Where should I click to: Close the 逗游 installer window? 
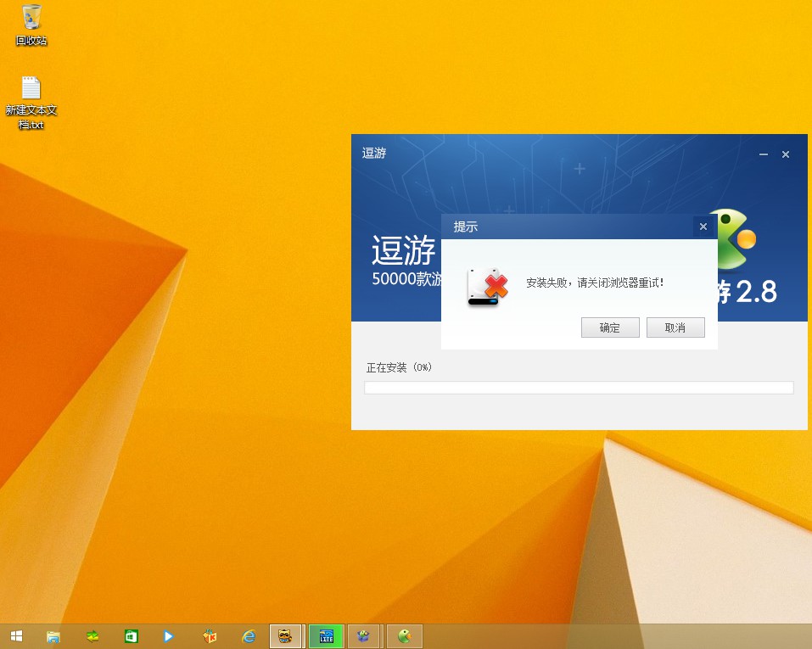tap(786, 154)
